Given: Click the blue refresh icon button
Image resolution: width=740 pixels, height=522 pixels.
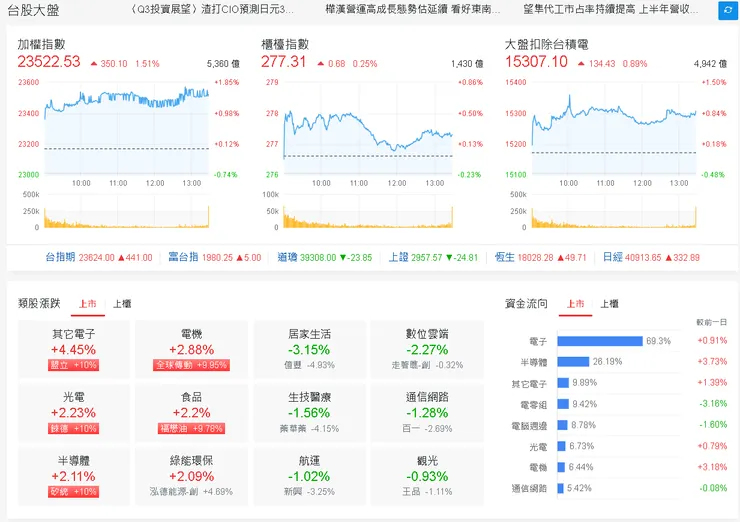Looking at the screenshot, I should tap(728, 10).
